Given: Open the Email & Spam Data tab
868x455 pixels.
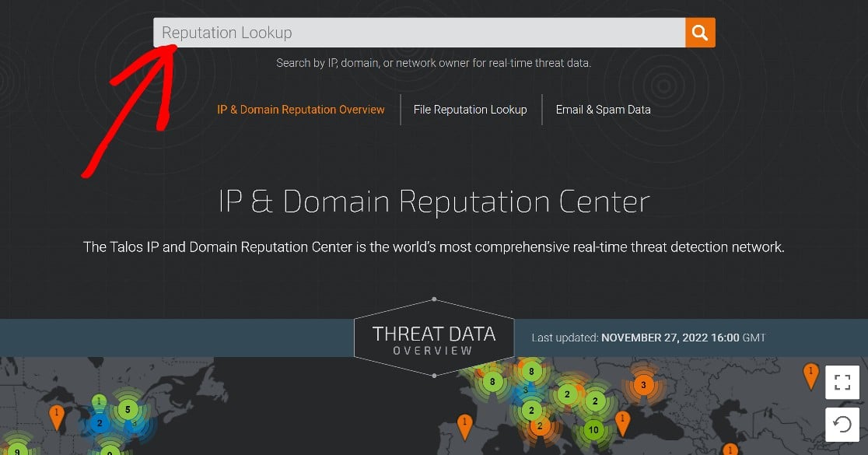Looking at the screenshot, I should 603,110.
